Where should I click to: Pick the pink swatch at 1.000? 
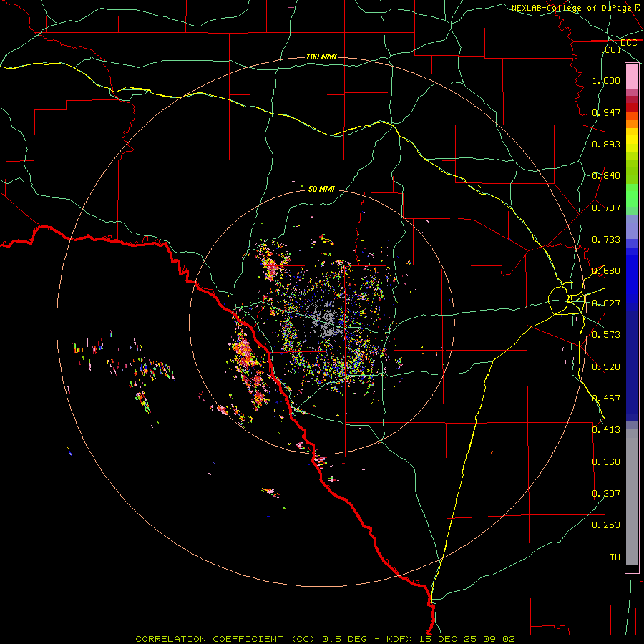[632, 77]
